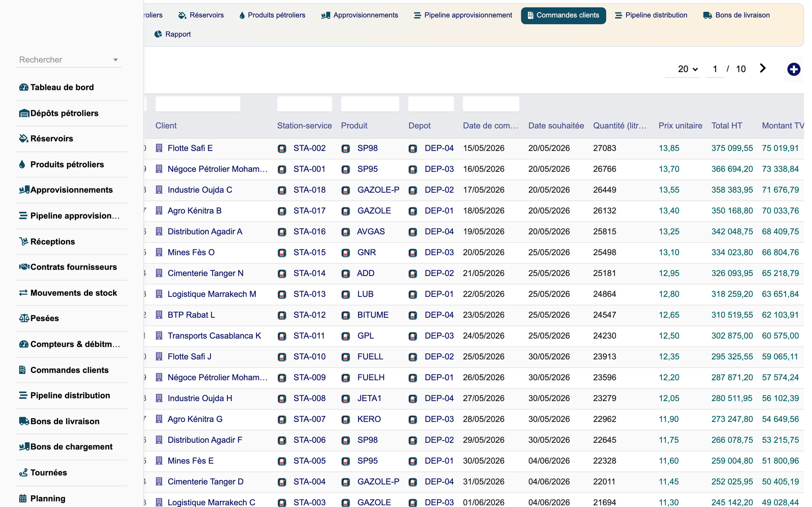Click the Commandes clients sidebar document icon
Image resolution: width=812 pixels, height=507 pixels.
[x=23, y=370]
